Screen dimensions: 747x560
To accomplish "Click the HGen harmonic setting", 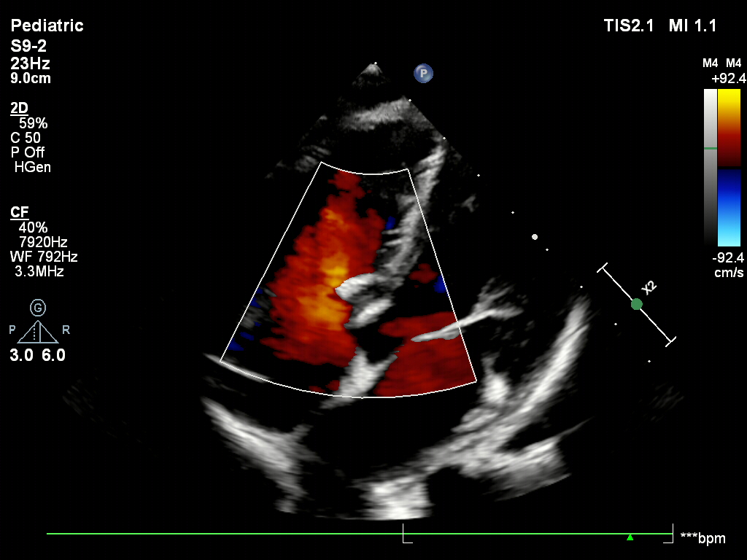I will 32,167.
